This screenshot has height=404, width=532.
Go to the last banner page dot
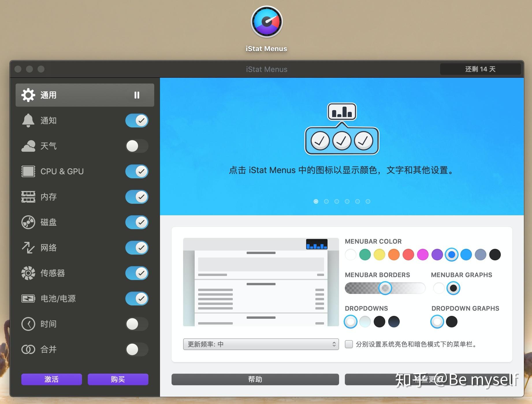(368, 201)
